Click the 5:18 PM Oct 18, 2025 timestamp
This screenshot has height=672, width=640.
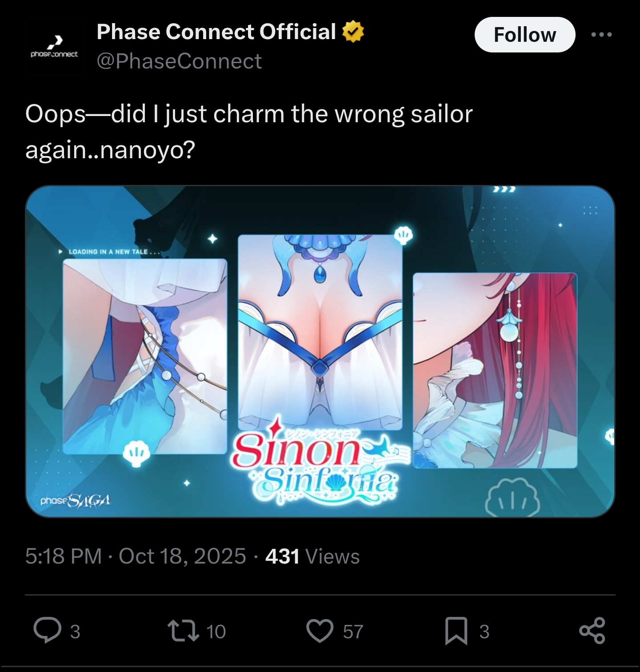pos(136,556)
